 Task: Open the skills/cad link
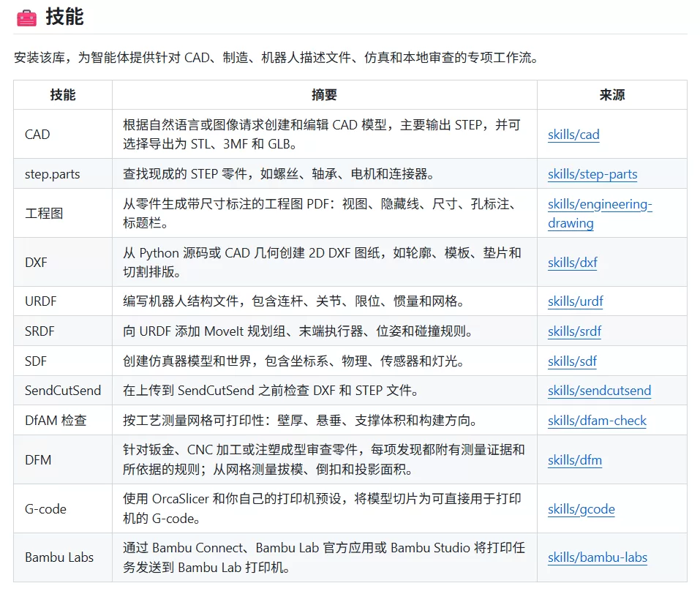[x=573, y=135]
